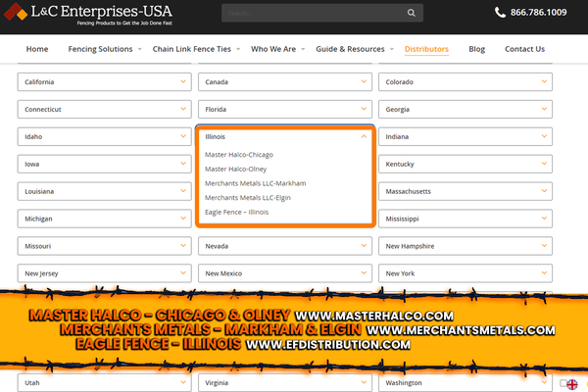Click the Fencing Products tagline text

[x=124, y=23]
